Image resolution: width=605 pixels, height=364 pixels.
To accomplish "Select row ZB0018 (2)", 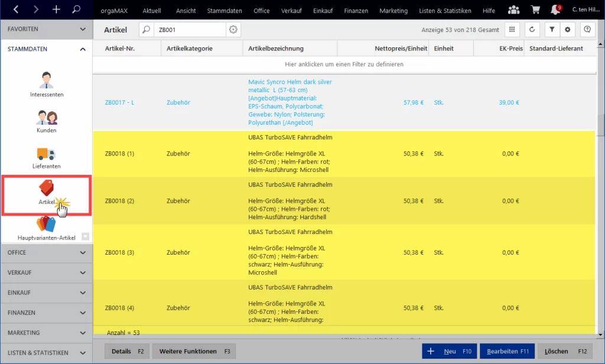I will 344,201.
